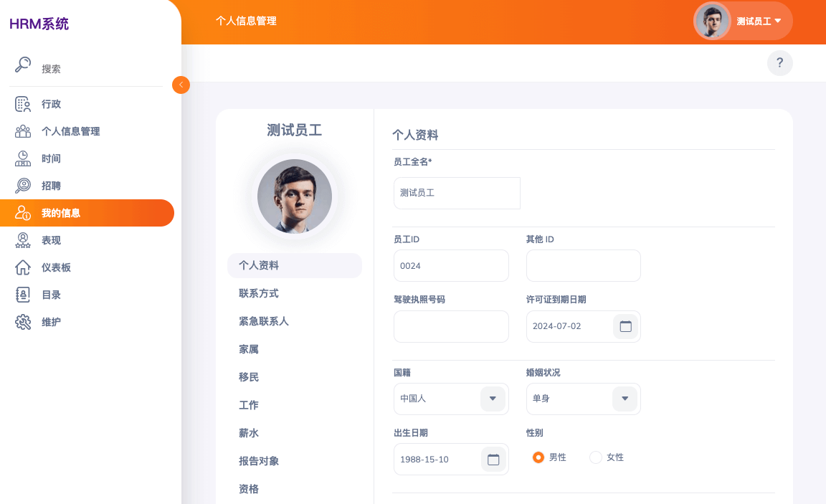
Task: Expand the 国籍 nationality dropdown
Action: click(x=493, y=399)
